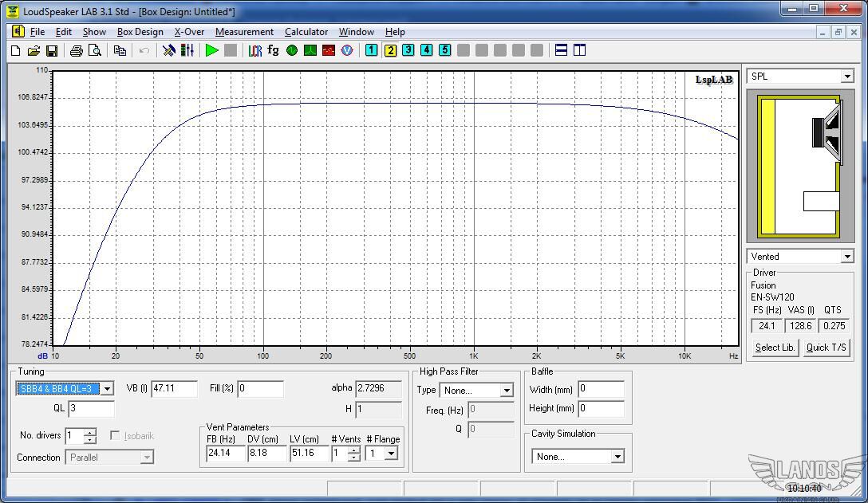
Task: Open the Box Design menu
Action: pyautogui.click(x=140, y=32)
